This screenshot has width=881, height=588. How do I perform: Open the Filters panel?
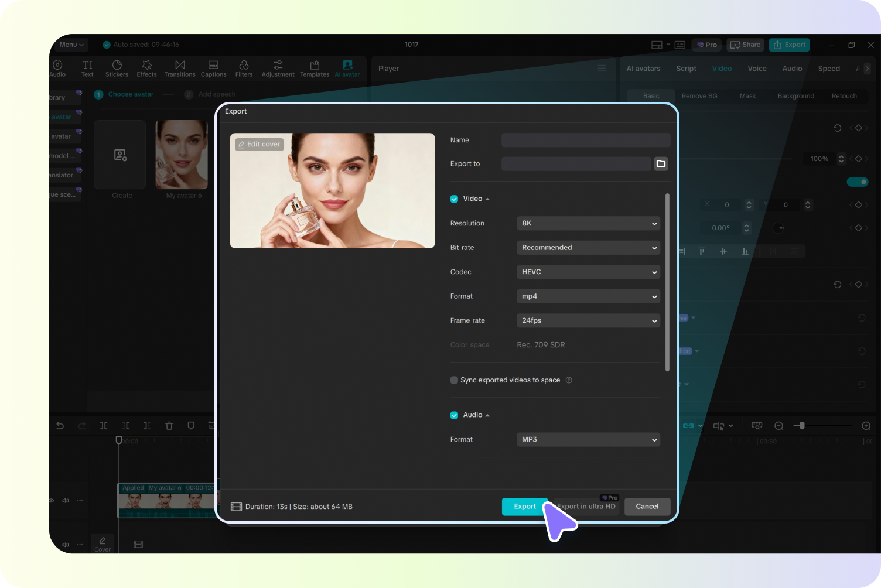244,67
